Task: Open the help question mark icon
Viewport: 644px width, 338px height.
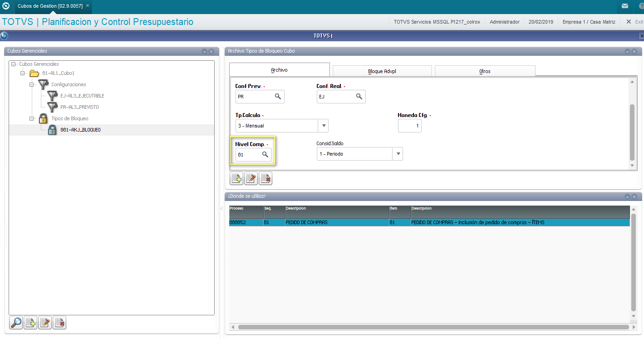Action: [x=641, y=6]
